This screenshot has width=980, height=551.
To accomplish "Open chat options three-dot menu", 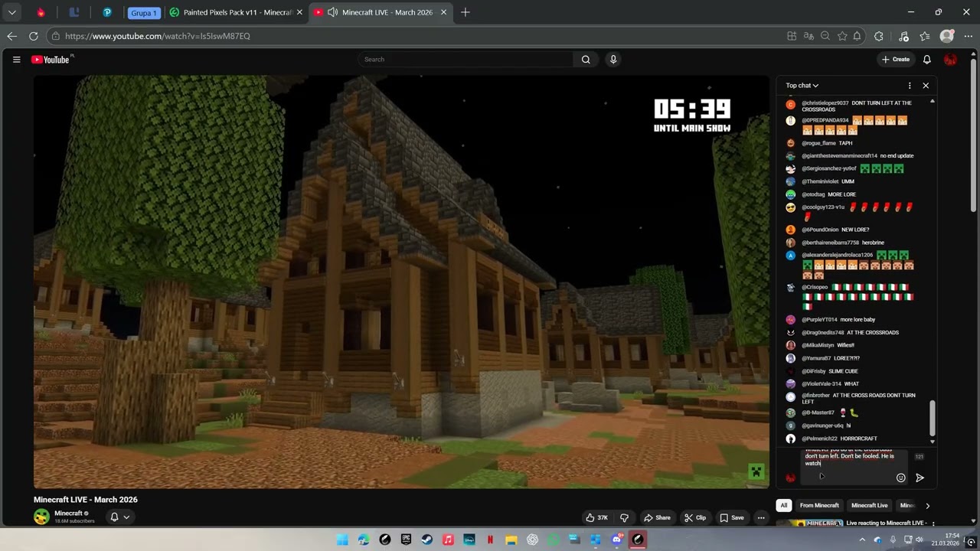I will [x=910, y=86].
